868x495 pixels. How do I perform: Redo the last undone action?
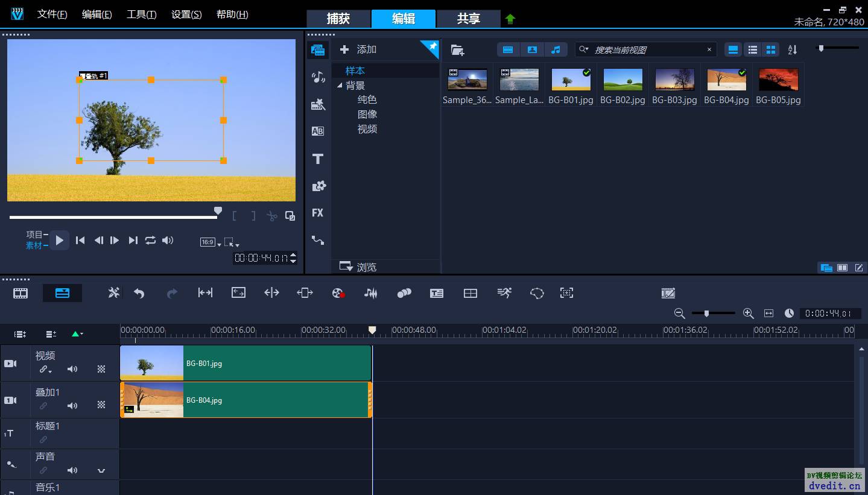[x=172, y=293]
